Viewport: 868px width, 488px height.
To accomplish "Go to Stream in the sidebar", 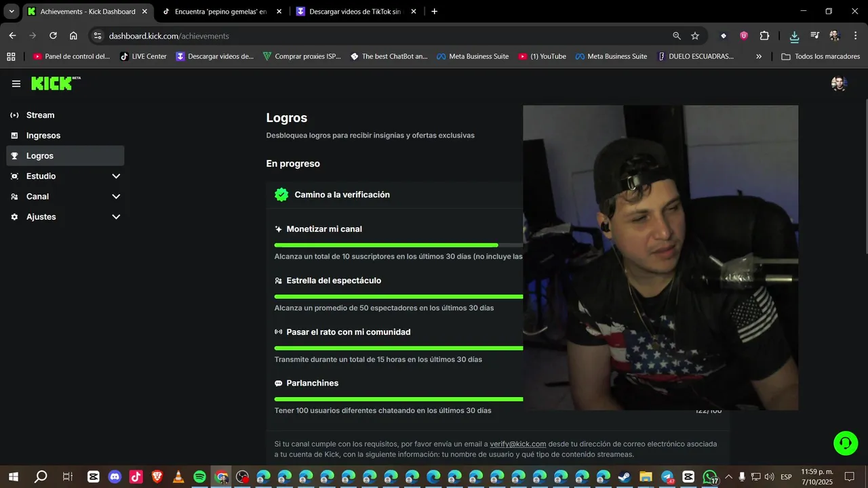I will [x=65, y=115].
